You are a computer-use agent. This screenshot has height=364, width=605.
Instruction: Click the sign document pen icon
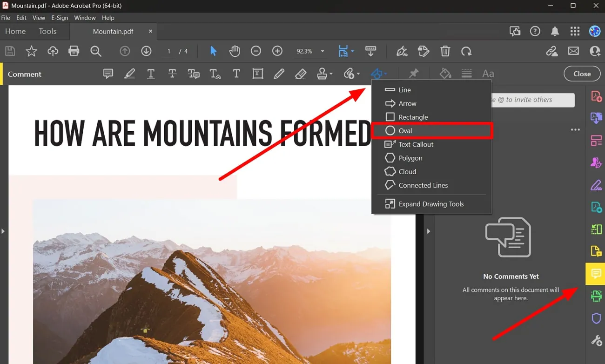(x=402, y=51)
